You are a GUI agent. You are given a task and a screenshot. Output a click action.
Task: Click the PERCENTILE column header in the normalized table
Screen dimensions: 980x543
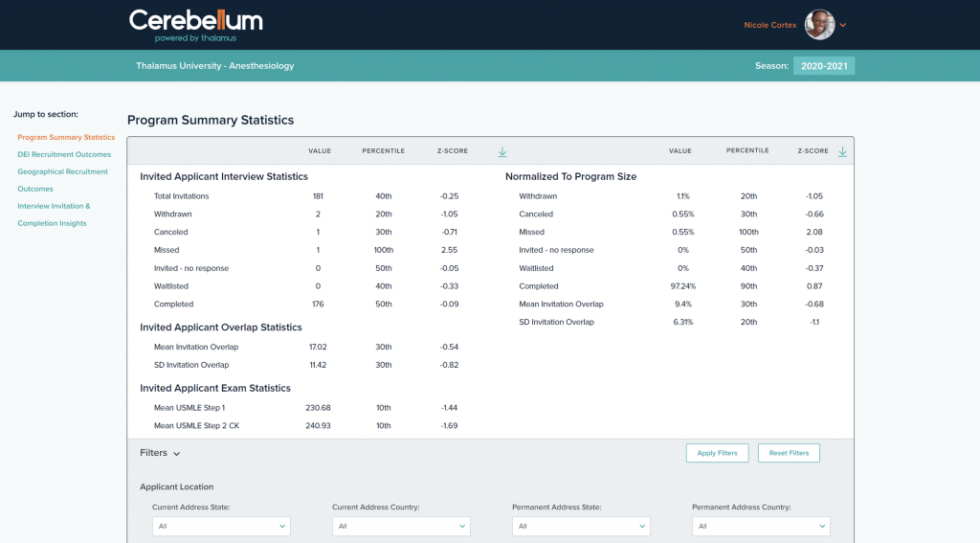(x=746, y=151)
